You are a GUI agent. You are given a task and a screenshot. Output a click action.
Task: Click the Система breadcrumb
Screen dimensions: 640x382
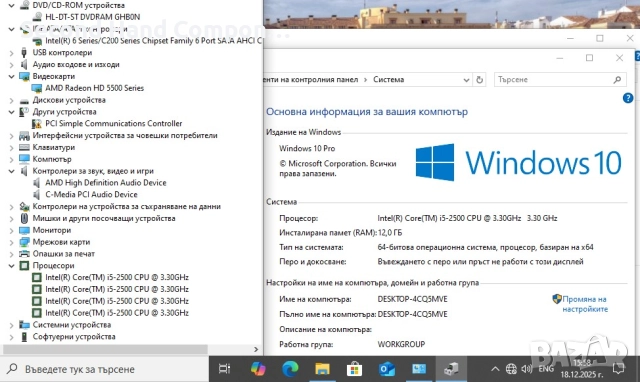[x=389, y=80]
